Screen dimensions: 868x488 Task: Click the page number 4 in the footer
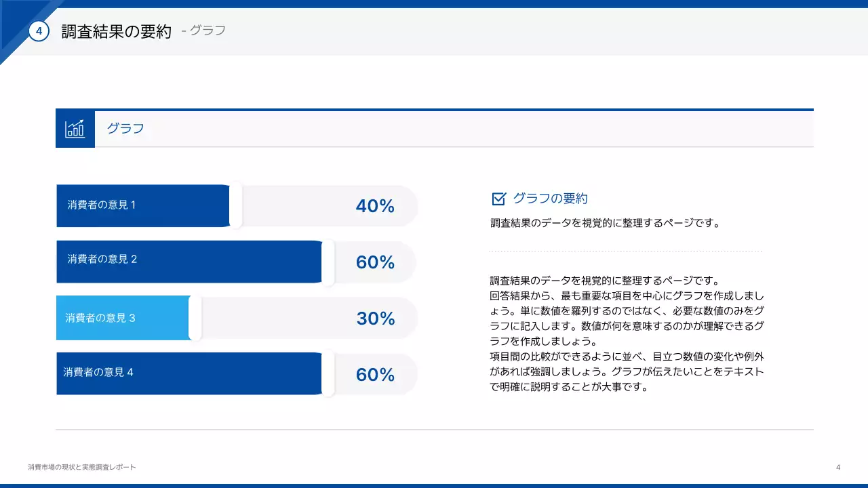[838, 468]
